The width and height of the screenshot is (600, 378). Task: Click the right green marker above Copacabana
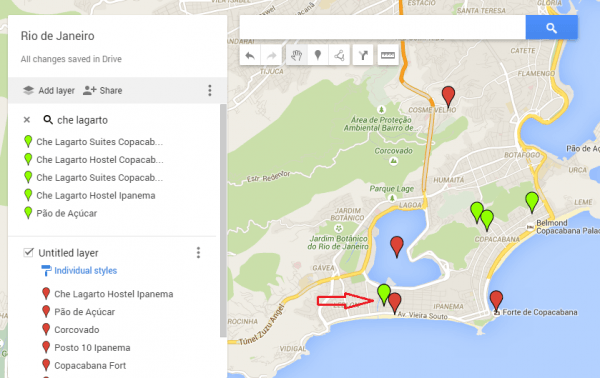487,220
